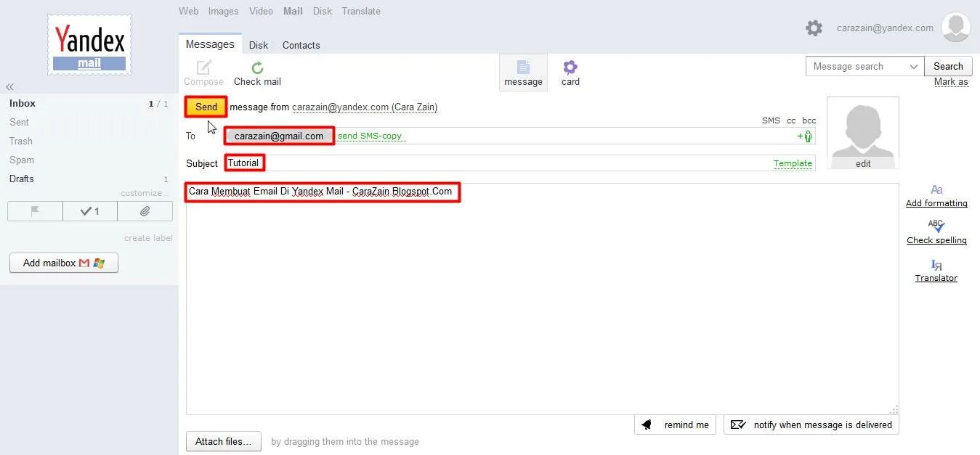Click the carazain@gmail.com recipient chip
980x455 pixels.
[279, 136]
